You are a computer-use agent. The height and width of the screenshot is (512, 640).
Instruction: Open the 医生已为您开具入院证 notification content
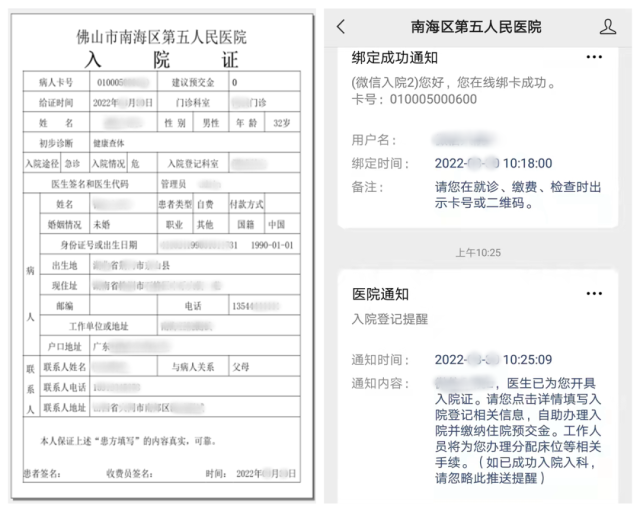pyautogui.click(x=518, y=430)
